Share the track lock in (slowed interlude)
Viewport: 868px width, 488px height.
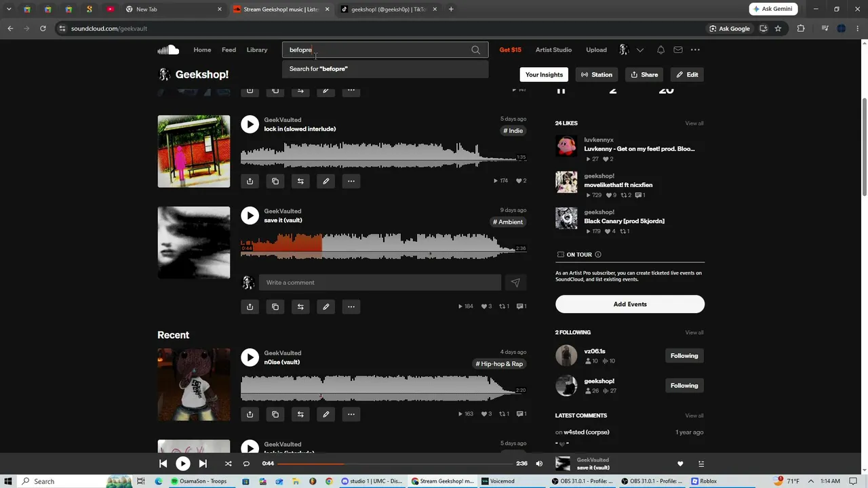250,181
